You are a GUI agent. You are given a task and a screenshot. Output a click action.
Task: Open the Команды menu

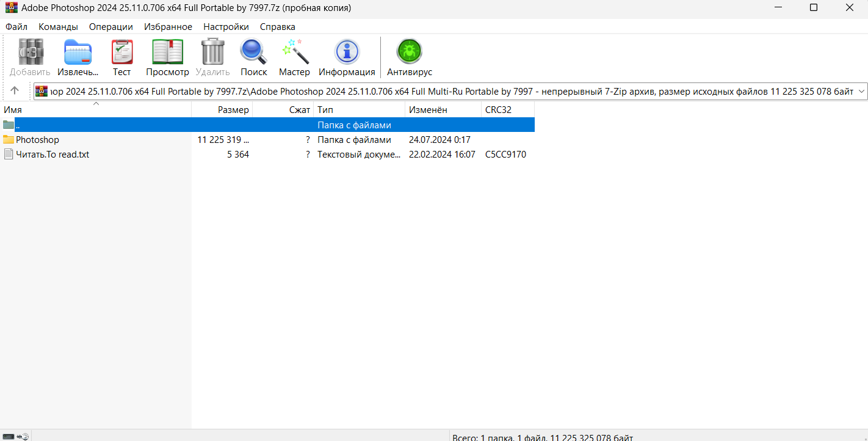click(58, 27)
